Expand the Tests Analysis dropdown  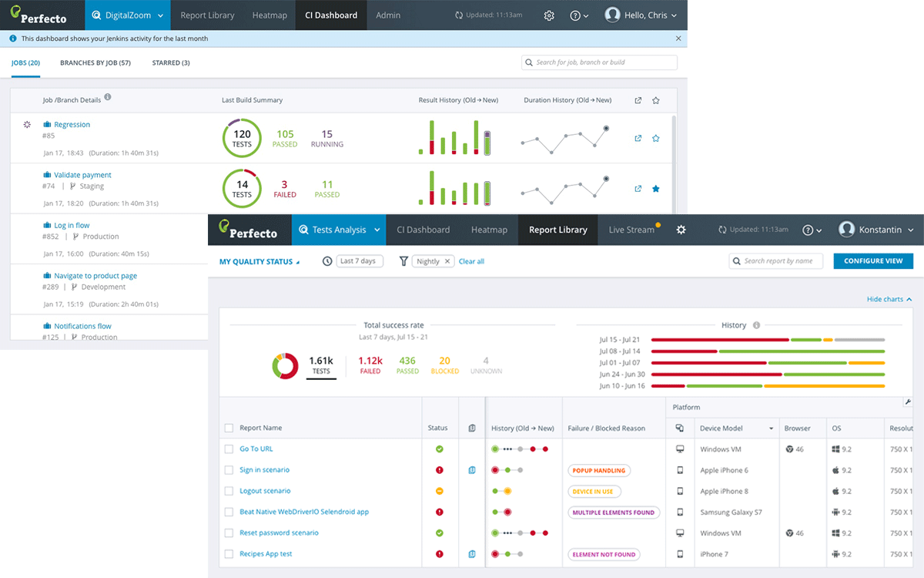(x=339, y=230)
